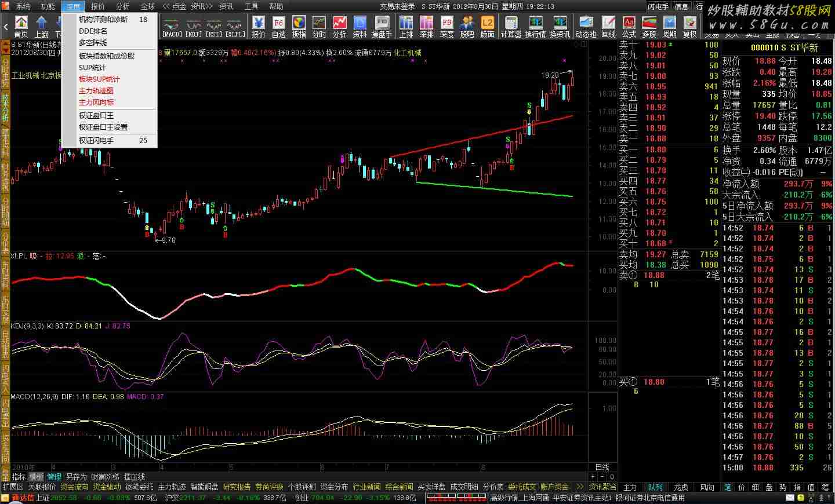
Task: Open 帮助 menu
Action: [x=277, y=6]
